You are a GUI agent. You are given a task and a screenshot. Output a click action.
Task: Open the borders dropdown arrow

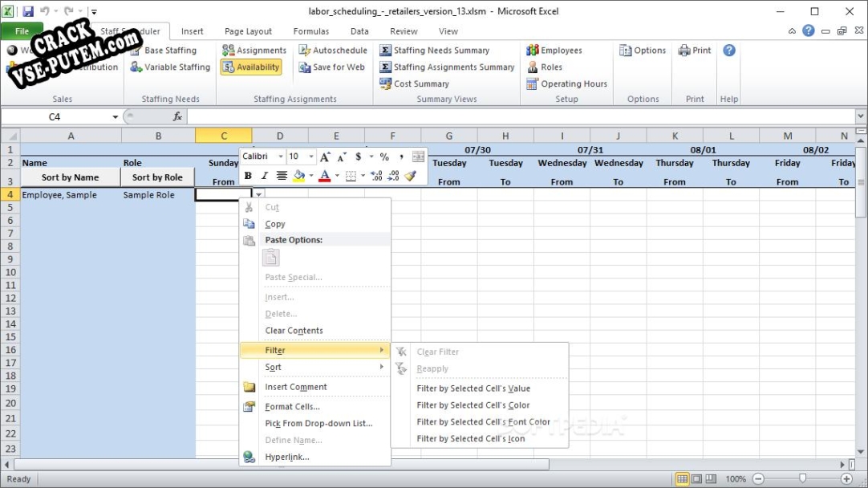pos(363,176)
